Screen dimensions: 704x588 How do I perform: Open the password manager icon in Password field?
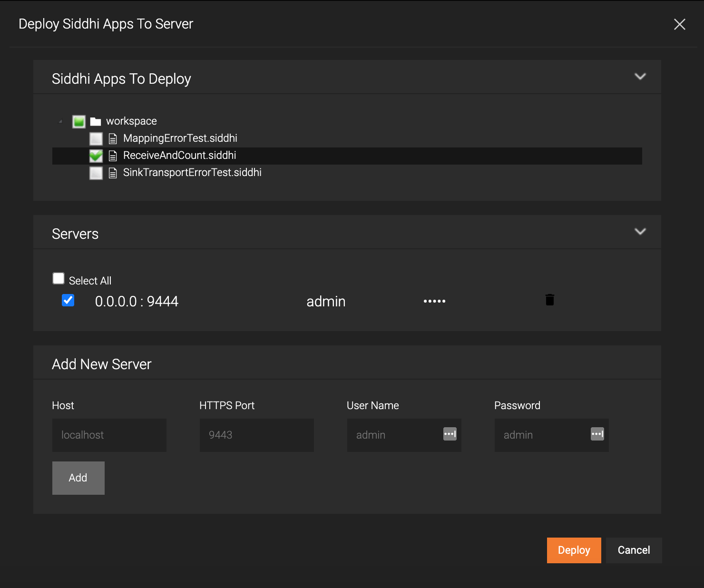[597, 434]
